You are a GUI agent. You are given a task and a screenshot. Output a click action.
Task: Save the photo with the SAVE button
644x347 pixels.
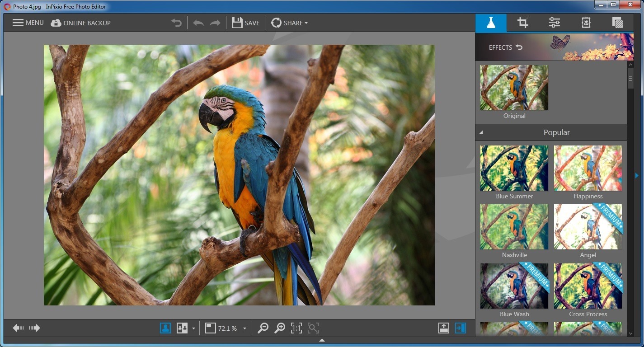pyautogui.click(x=245, y=23)
